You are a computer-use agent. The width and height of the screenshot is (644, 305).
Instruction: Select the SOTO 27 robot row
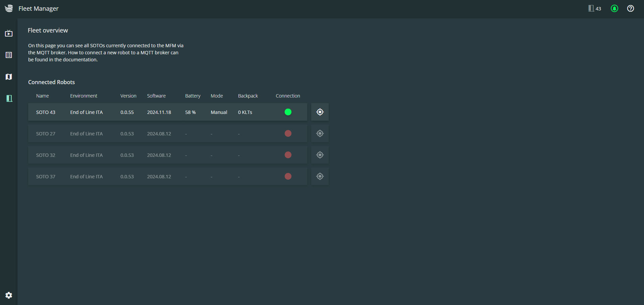[x=168, y=133]
